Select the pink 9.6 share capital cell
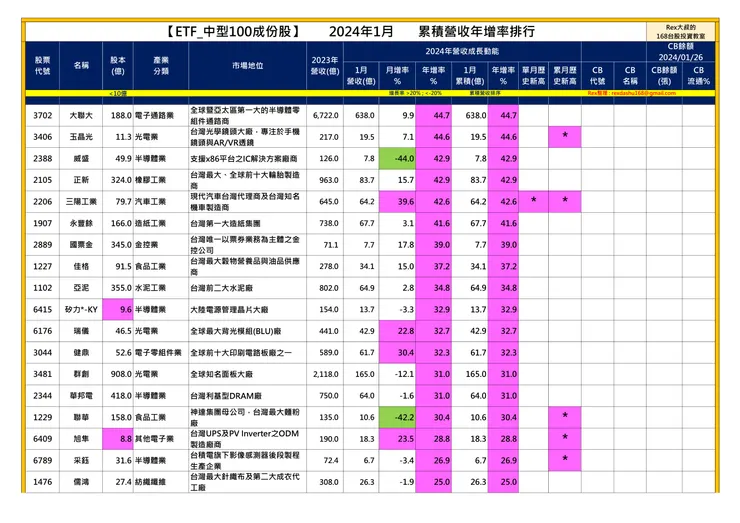Viewport: 740px width, 523px height. tap(118, 310)
